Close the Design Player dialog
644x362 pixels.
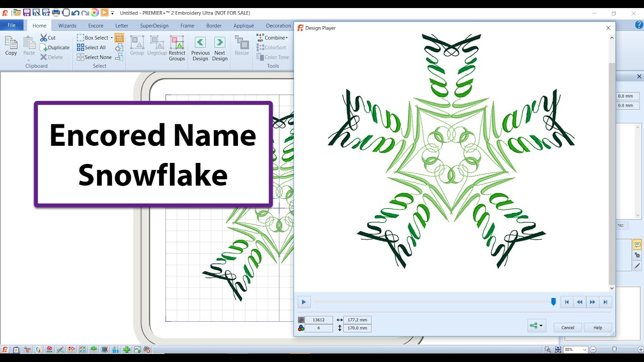tap(608, 28)
